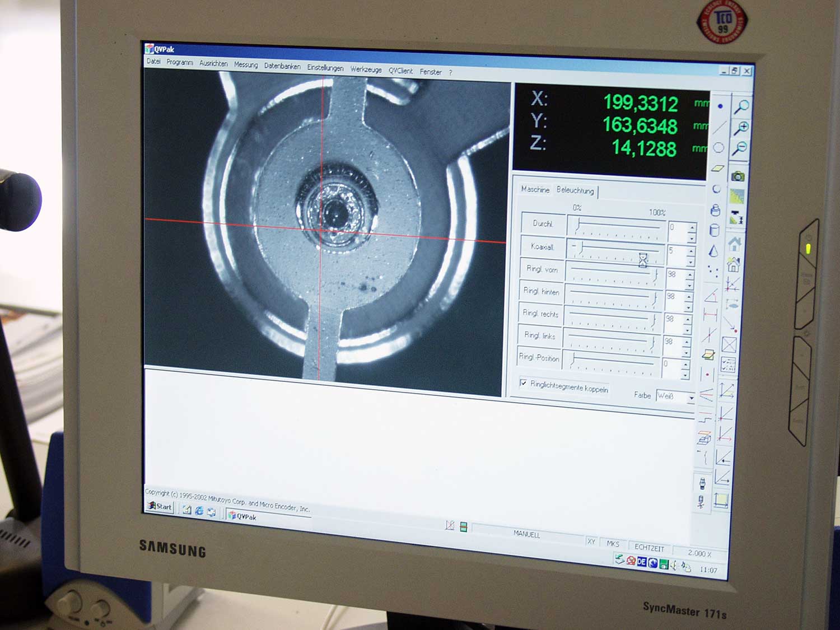This screenshot has width=840, height=630.
Task: Click the magnifier zoom icon
Action: coord(743,106)
